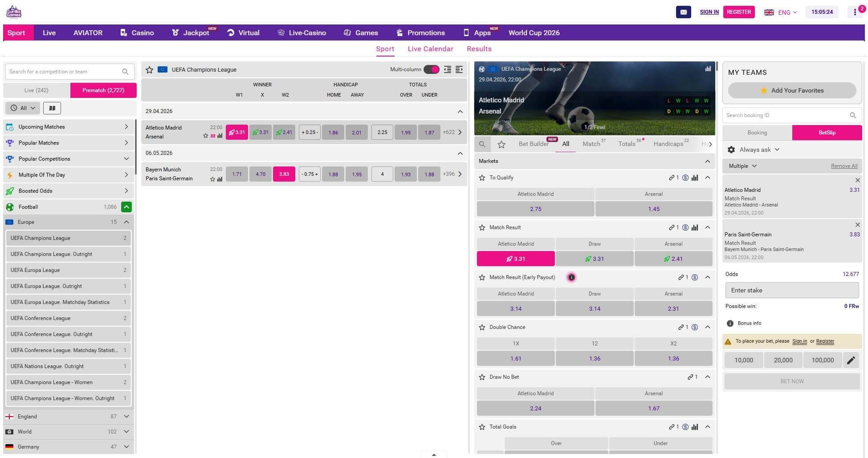
Task: Open the messages envelope icon
Action: point(683,12)
